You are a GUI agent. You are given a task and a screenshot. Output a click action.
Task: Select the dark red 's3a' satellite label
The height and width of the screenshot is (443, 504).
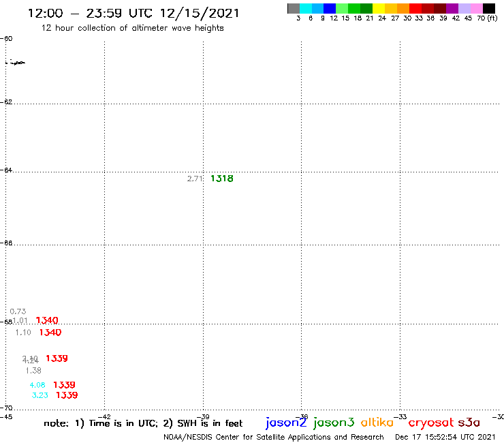(x=469, y=423)
